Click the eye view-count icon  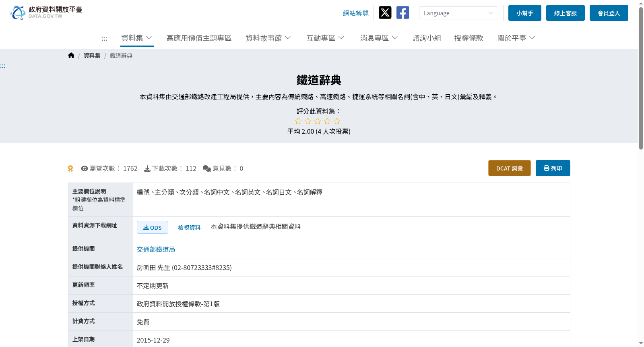[85, 168]
